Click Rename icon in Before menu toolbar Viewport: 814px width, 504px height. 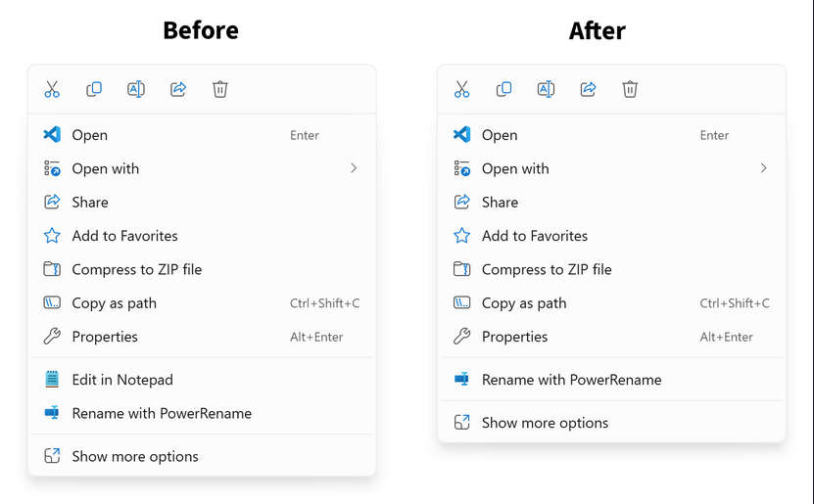136,89
